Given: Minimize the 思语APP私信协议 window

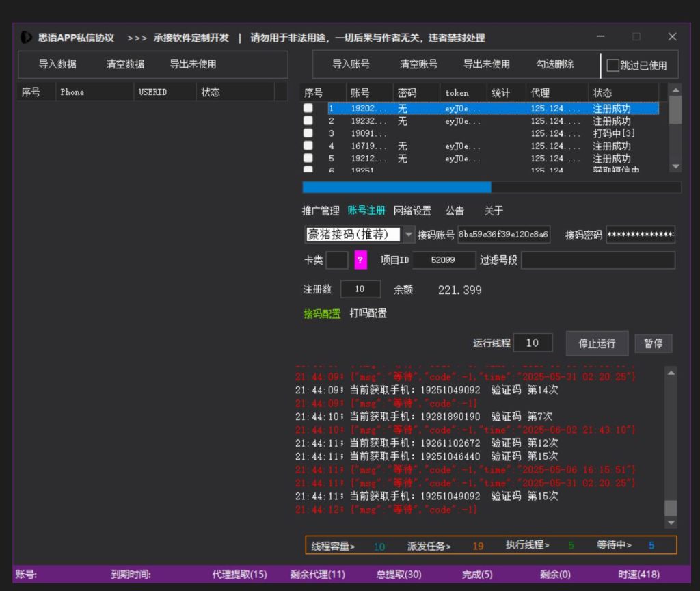Looking at the screenshot, I should pos(600,37).
